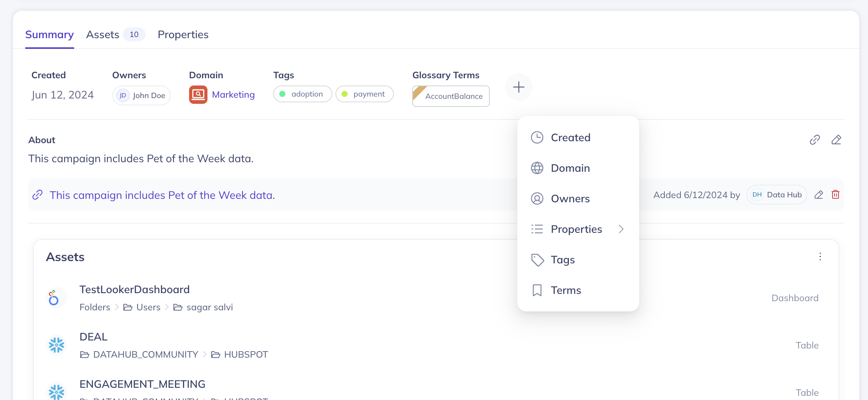Click the gold corner ribbon on AccountBalance
The height and width of the screenshot is (400, 868).
[x=418, y=92]
